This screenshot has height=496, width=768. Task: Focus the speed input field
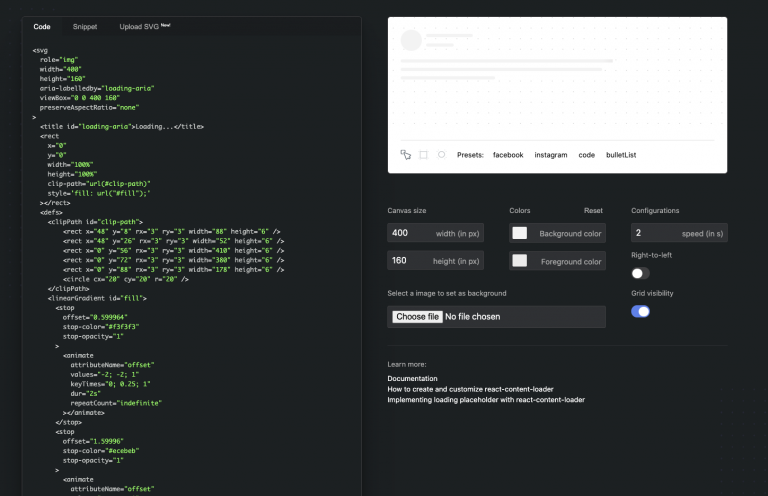click(679, 233)
